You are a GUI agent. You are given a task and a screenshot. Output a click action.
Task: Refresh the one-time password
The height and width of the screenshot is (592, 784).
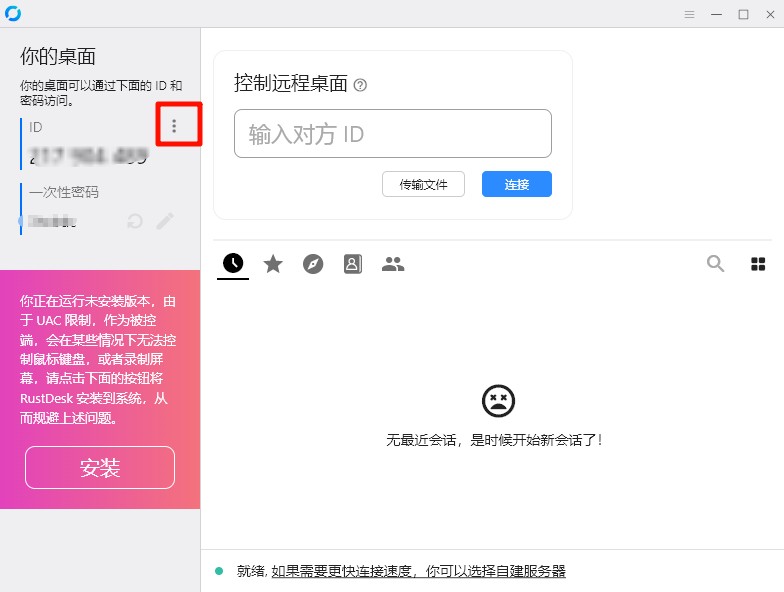tap(135, 221)
